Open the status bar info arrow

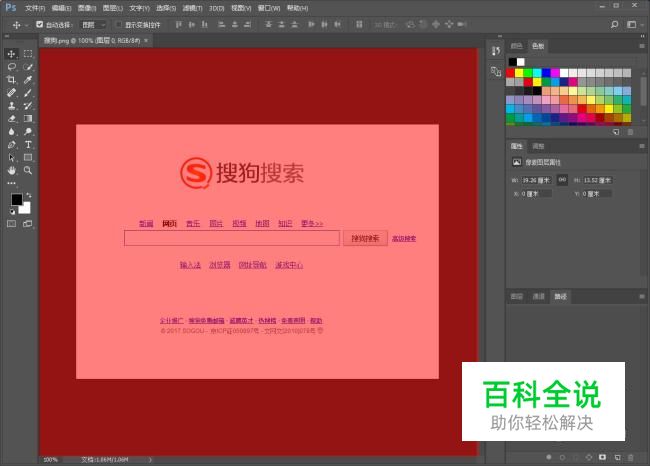click(x=150, y=459)
